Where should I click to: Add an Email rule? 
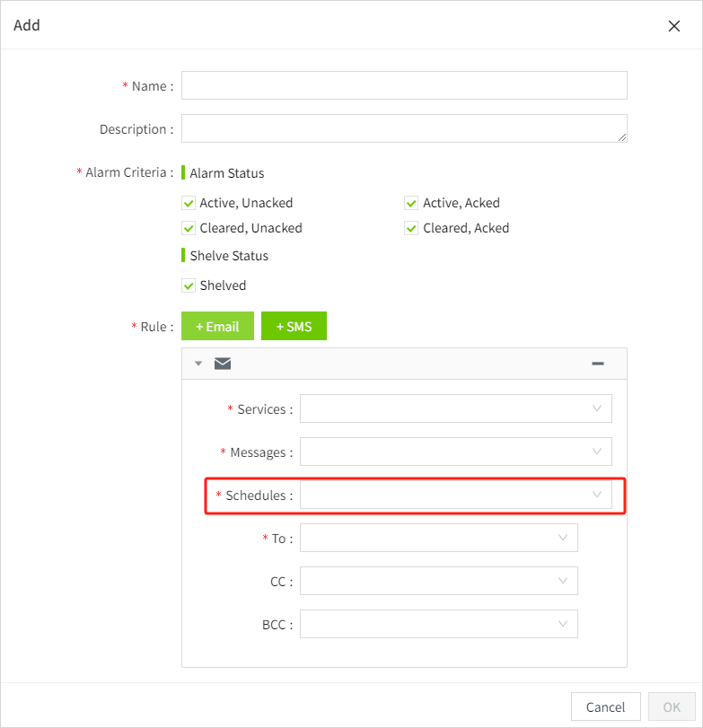[x=217, y=327]
